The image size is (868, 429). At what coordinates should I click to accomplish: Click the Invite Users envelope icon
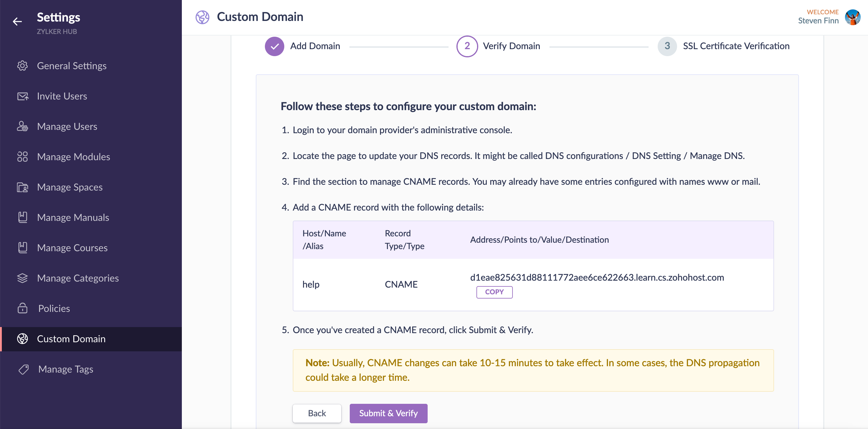(x=22, y=96)
